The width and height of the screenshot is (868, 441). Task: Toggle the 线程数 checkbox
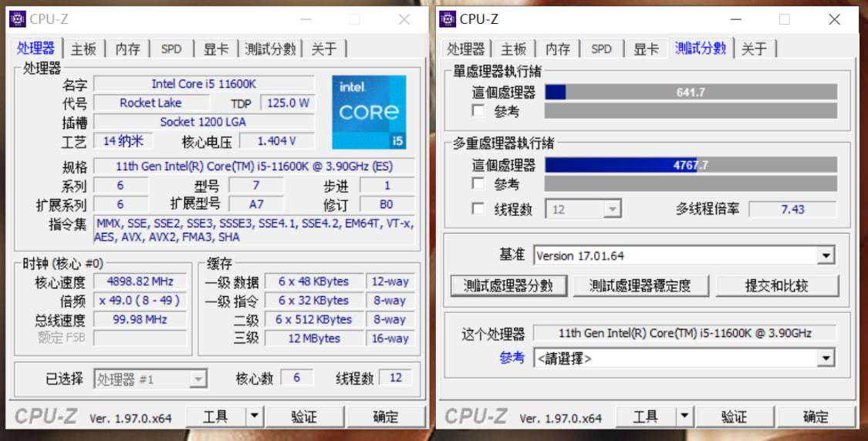pos(478,209)
